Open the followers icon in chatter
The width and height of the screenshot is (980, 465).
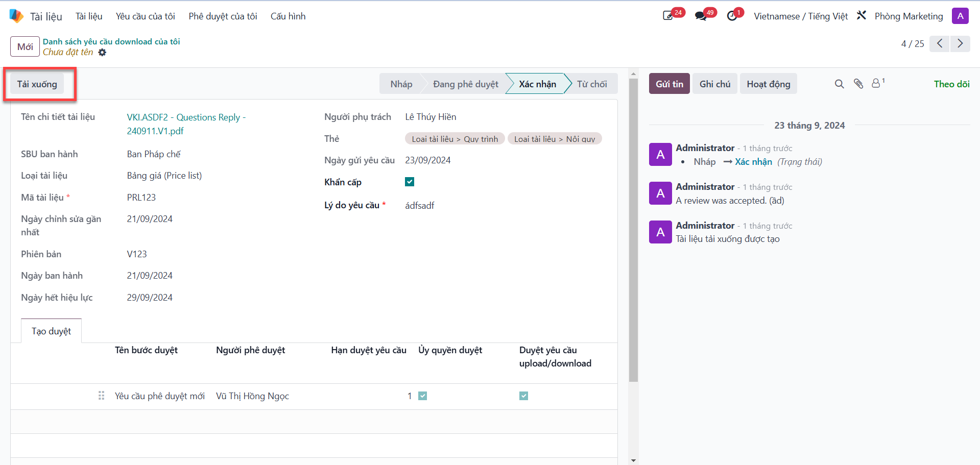[x=877, y=83]
